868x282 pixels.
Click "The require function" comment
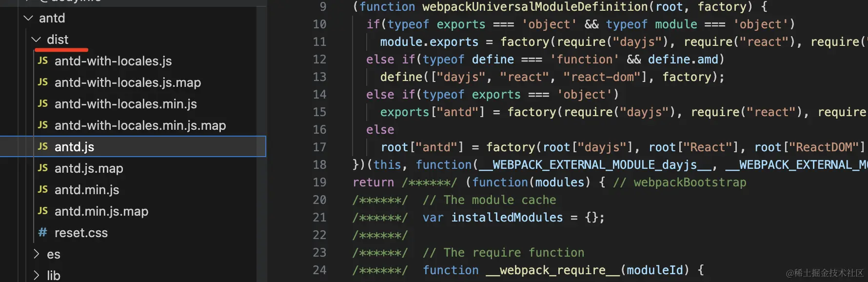(503, 253)
